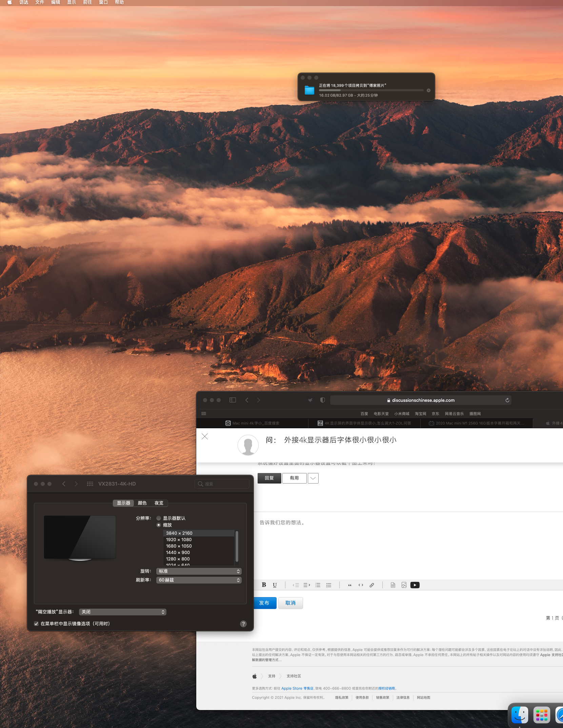Viewport: 563px width, 728px height.
Task: Insert an image using the picture icon
Action: [404, 585]
